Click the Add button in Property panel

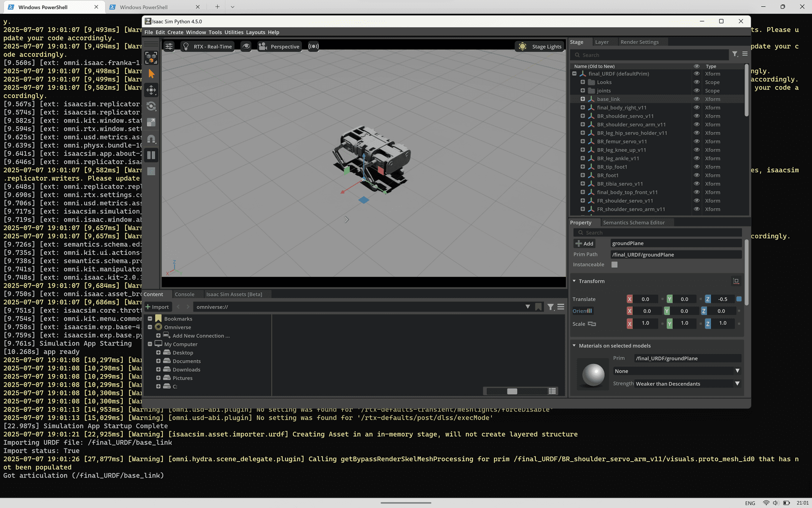pyautogui.click(x=584, y=243)
